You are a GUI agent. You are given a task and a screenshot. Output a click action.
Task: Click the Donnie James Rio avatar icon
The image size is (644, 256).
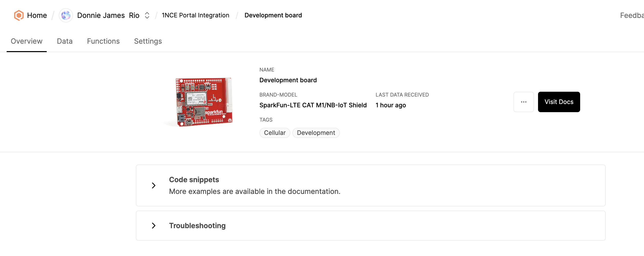[66, 15]
